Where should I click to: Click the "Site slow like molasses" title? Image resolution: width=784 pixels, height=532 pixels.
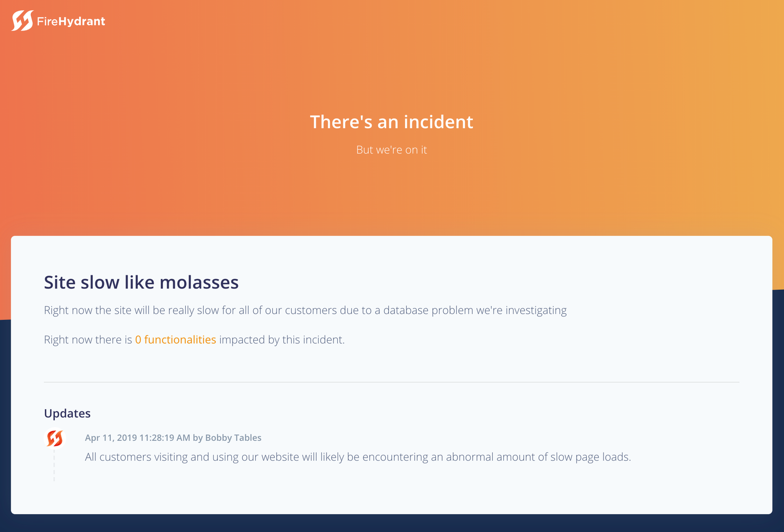[141, 282]
